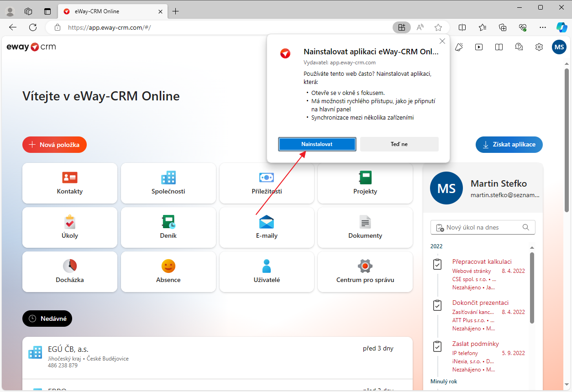Open Centrum pro správu tile
The image size is (572, 392).
coord(365,272)
